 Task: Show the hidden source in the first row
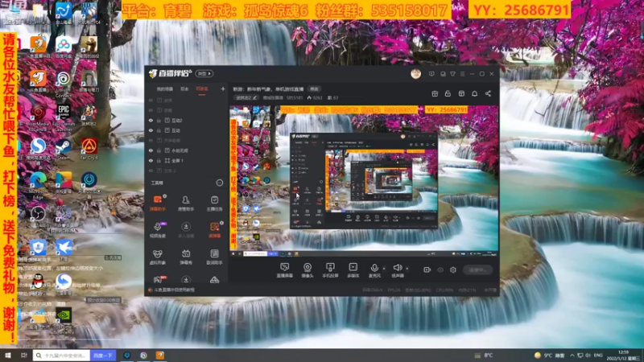tap(151, 101)
